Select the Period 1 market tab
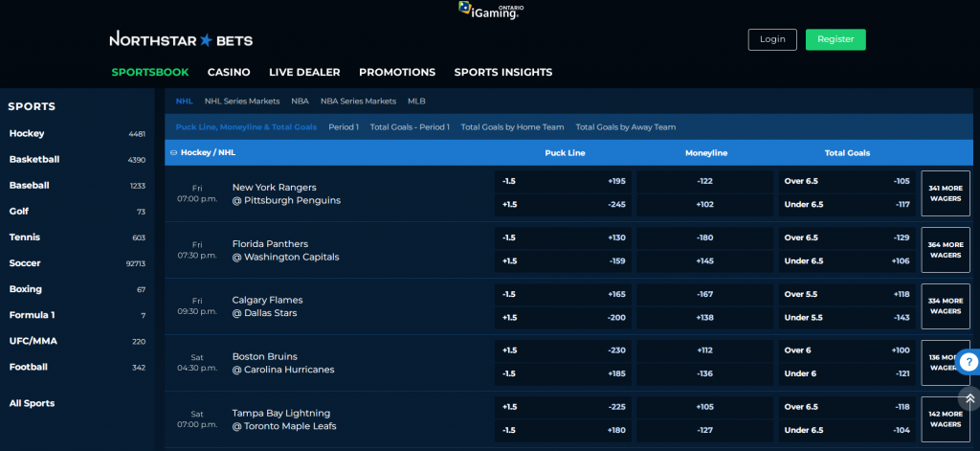 pos(344,127)
